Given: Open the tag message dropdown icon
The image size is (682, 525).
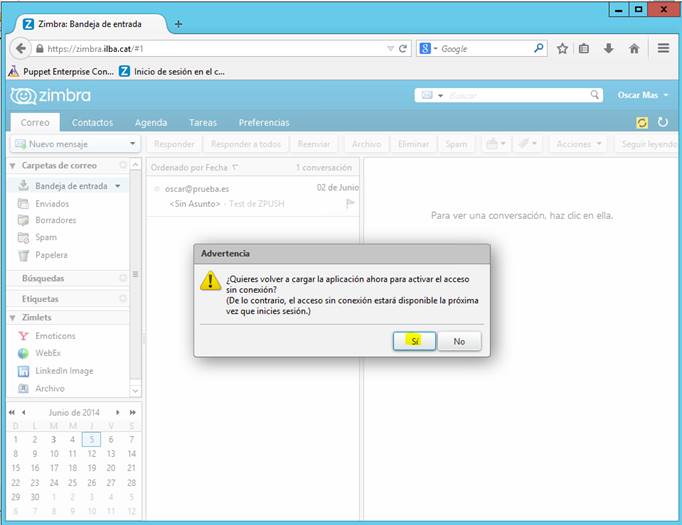Looking at the screenshot, I should (x=528, y=144).
